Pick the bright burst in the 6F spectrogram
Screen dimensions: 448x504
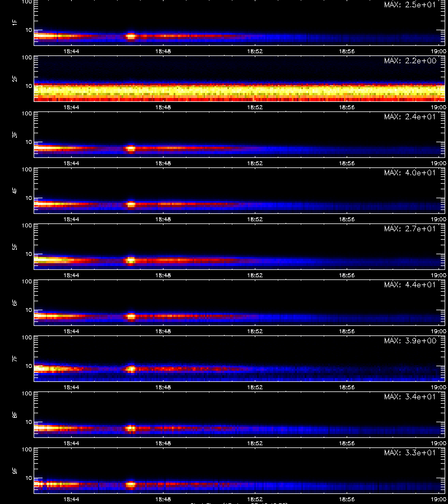point(130,316)
